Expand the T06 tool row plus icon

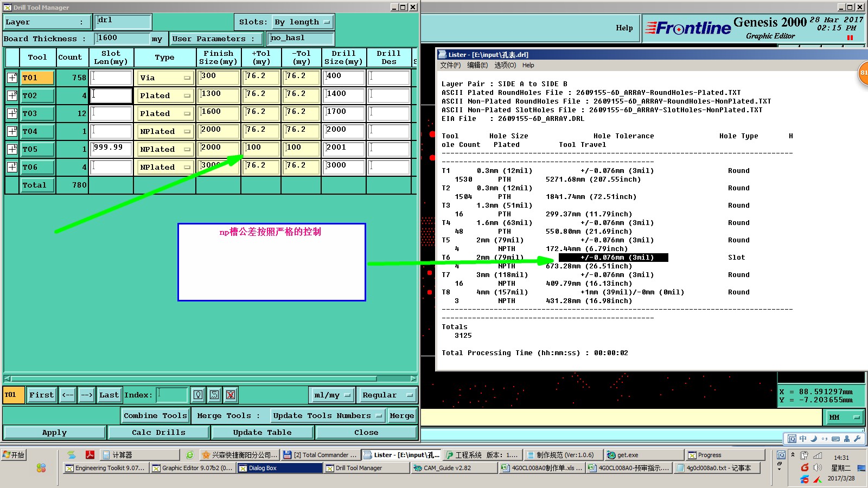click(12, 167)
